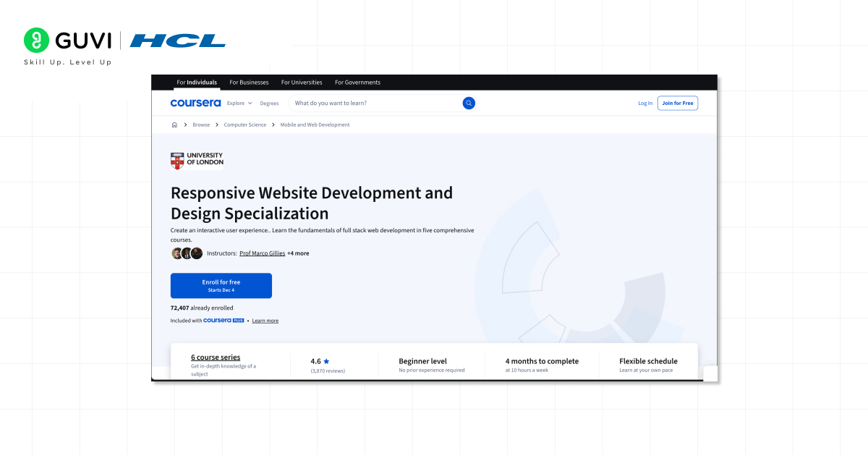Click the Enroll for free button

(x=221, y=285)
